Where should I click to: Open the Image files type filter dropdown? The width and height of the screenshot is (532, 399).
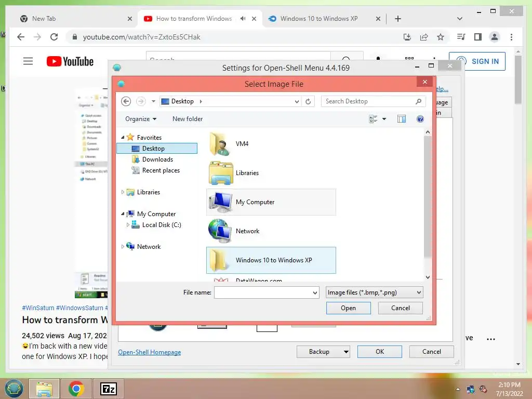pyautogui.click(x=374, y=292)
